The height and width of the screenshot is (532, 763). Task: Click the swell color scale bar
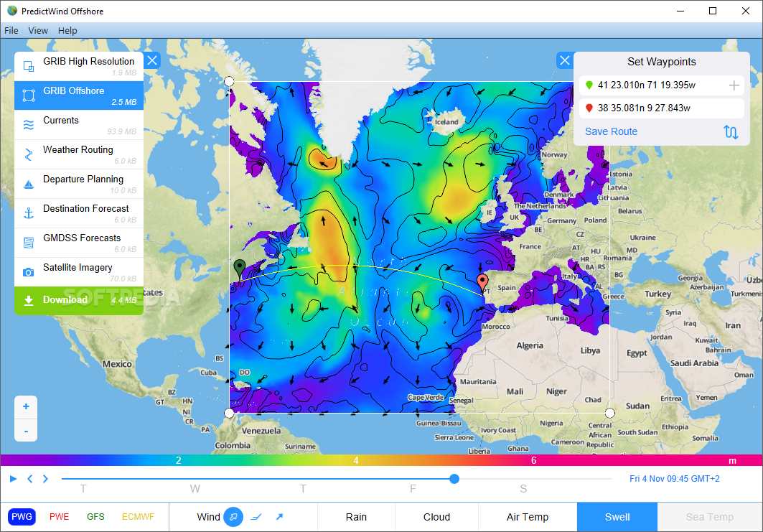click(x=382, y=460)
